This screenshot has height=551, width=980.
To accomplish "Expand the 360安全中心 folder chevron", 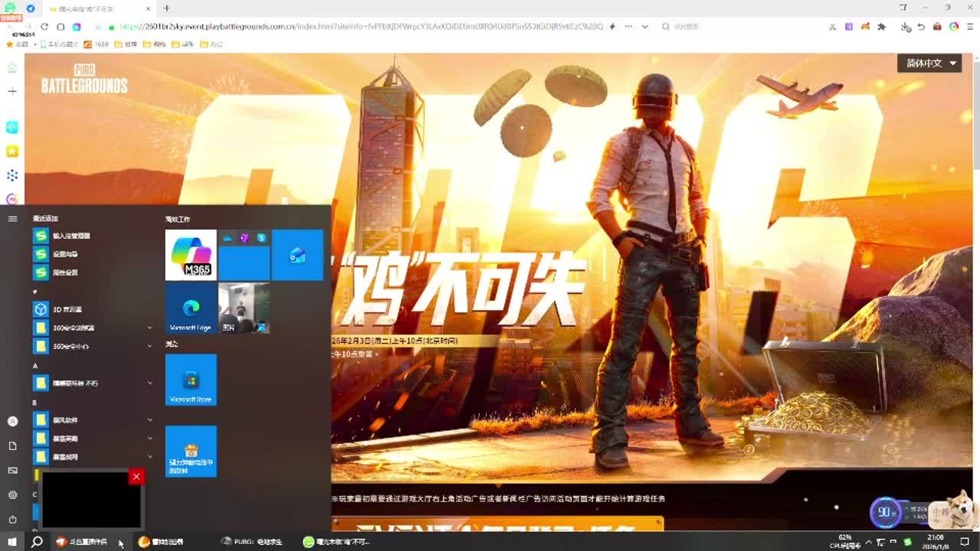I will tap(150, 346).
